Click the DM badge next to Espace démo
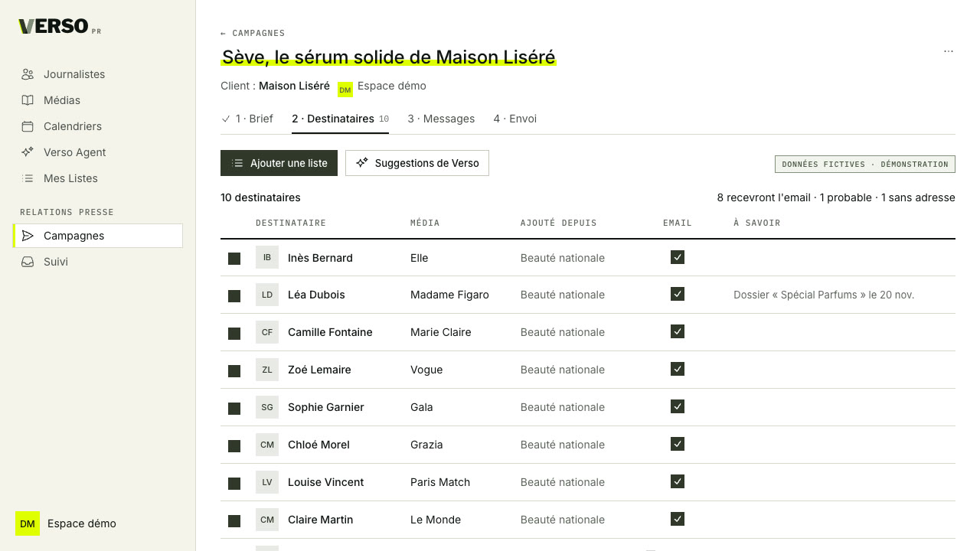The width and height of the screenshot is (980, 551). pos(345,90)
